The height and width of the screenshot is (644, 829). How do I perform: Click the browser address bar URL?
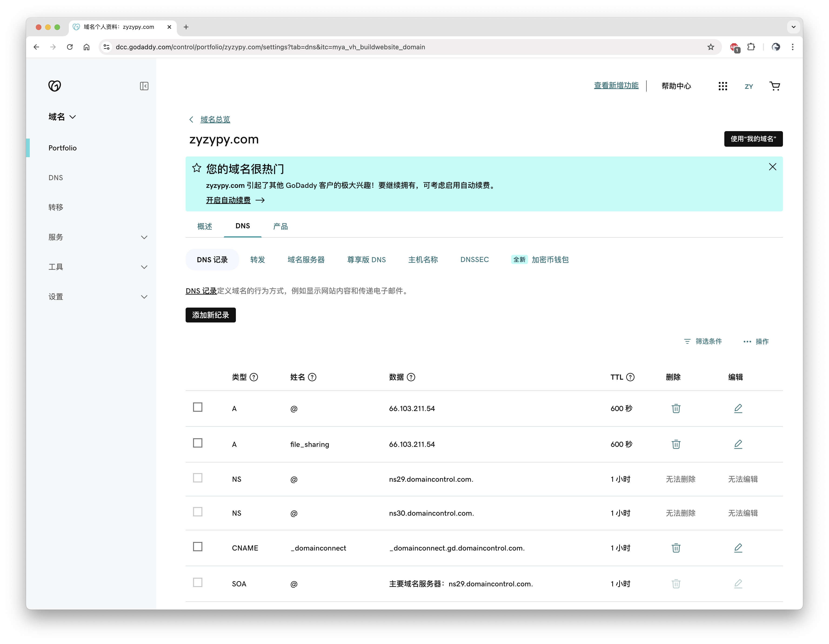pyautogui.click(x=270, y=47)
